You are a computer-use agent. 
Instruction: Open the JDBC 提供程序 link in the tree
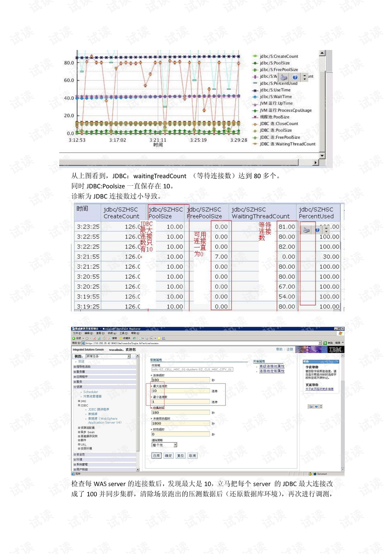[x=99, y=409]
